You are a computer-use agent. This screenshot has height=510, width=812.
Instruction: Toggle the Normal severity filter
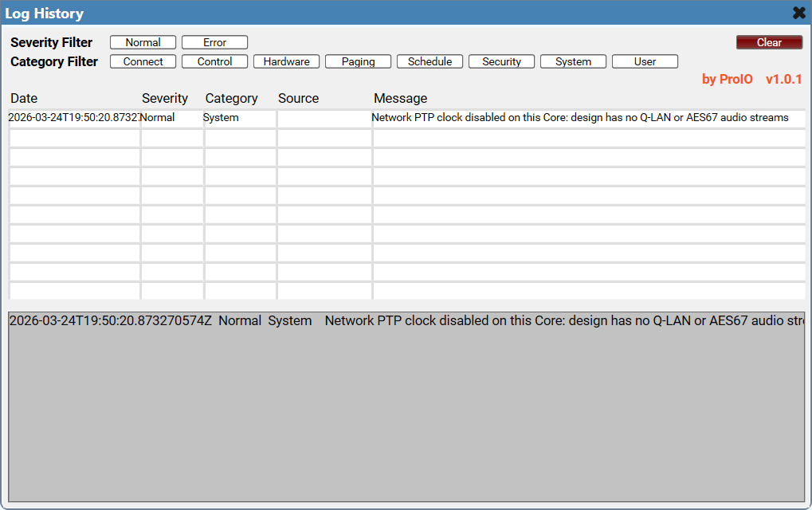[x=143, y=42]
